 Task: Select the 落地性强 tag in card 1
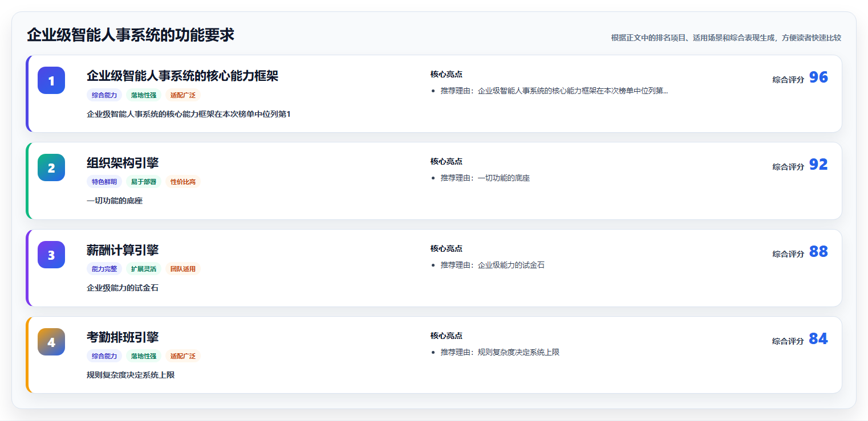tap(144, 95)
